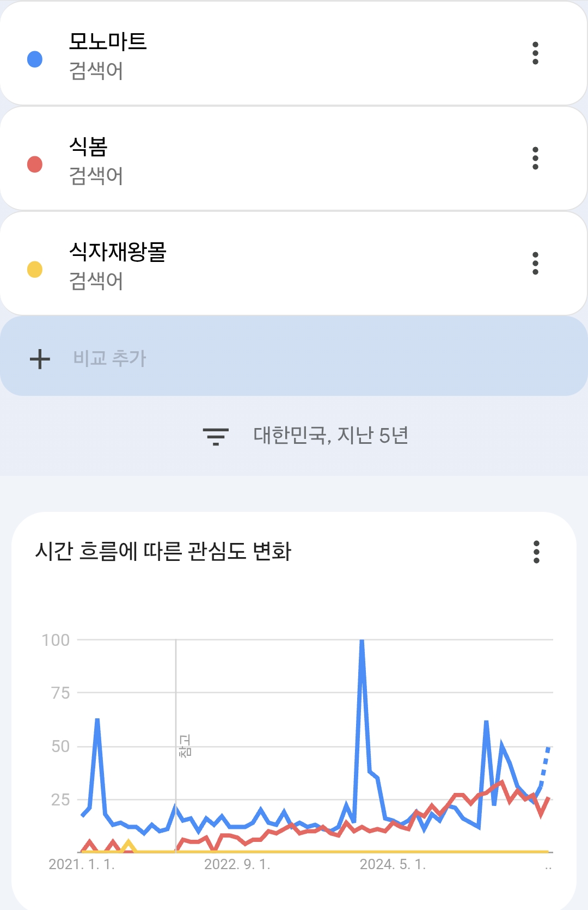Viewport: 588px width, 910px height.
Task: Edit the 식봄 search term
Action: (x=89, y=147)
